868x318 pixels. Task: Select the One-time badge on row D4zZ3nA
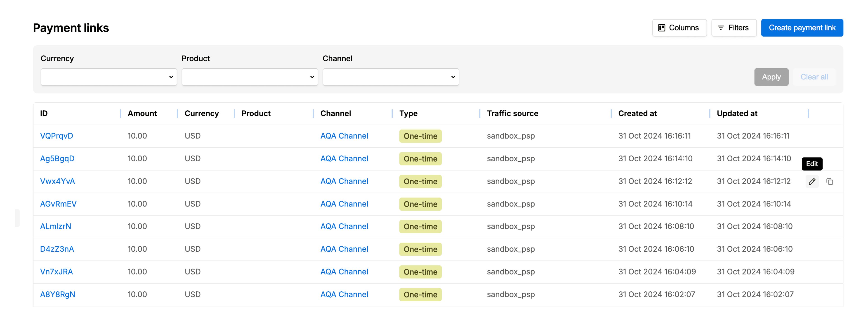point(420,249)
